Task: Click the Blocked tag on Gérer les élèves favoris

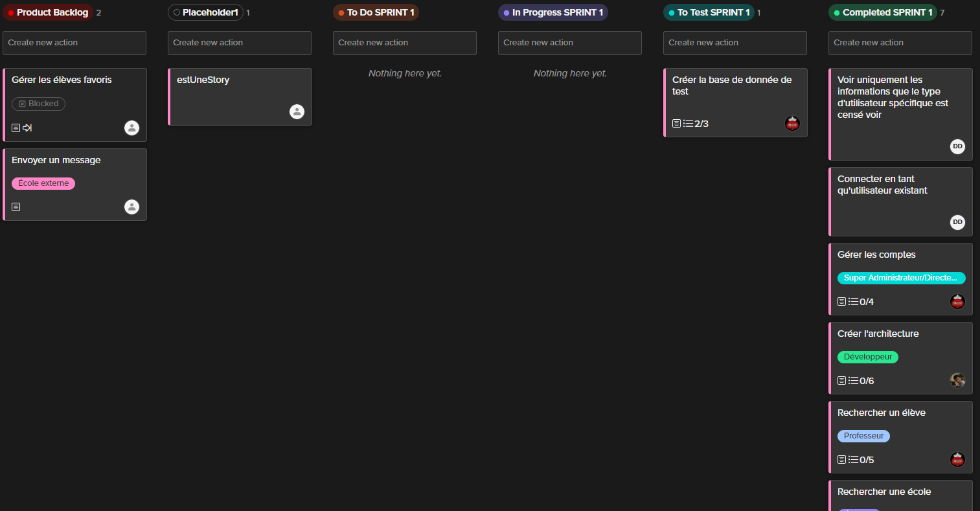Action: tap(38, 104)
